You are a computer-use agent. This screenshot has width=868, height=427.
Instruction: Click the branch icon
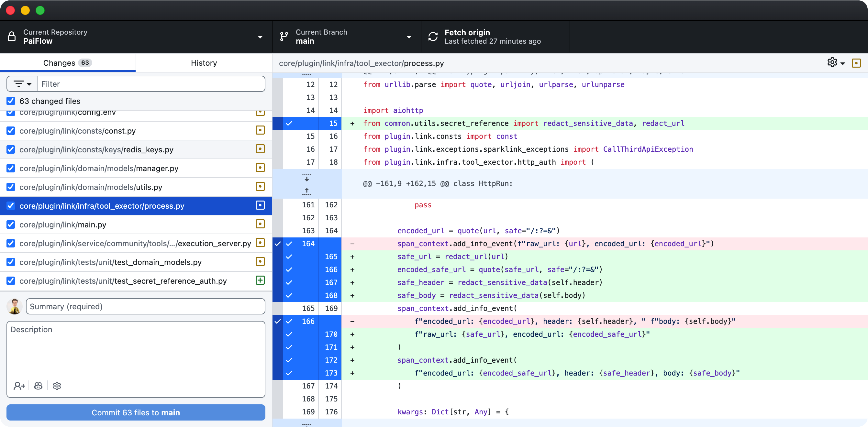[284, 36]
